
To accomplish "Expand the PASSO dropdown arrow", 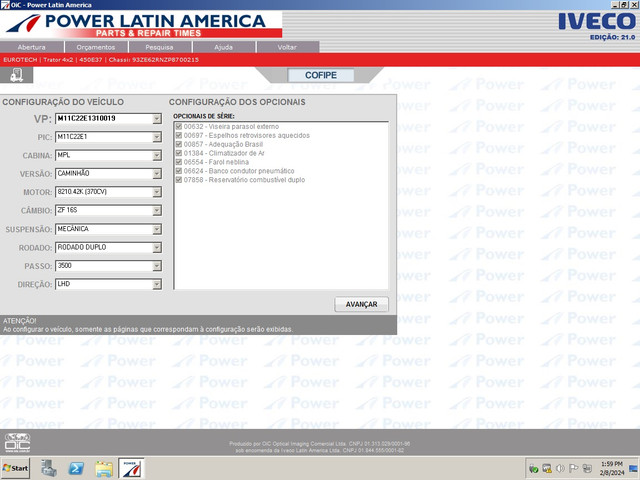I will point(157,266).
